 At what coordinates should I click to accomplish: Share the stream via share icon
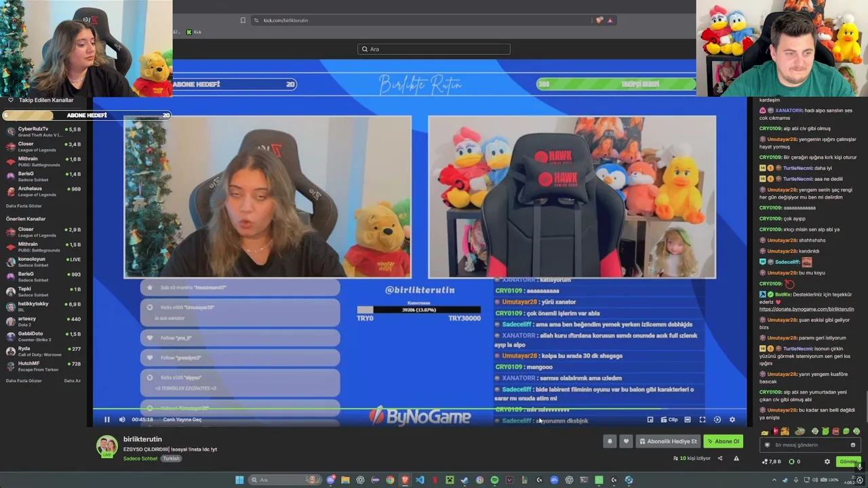click(x=720, y=458)
